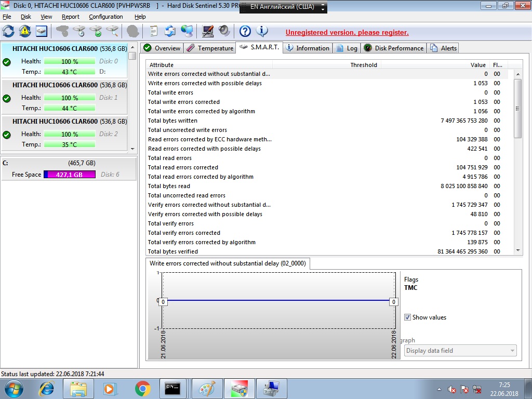Viewport: 532px width, 399px height.
Task: Select the Total bytes verified row
Action: point(327,251)
